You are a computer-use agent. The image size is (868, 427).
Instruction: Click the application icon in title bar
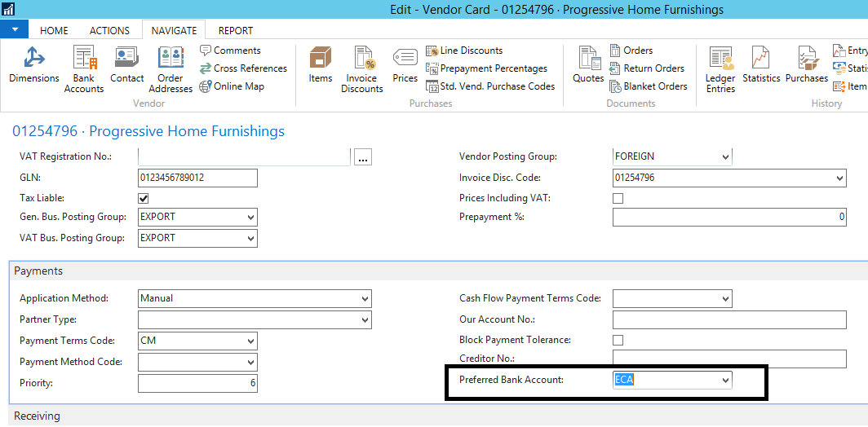tap(9, 9)
